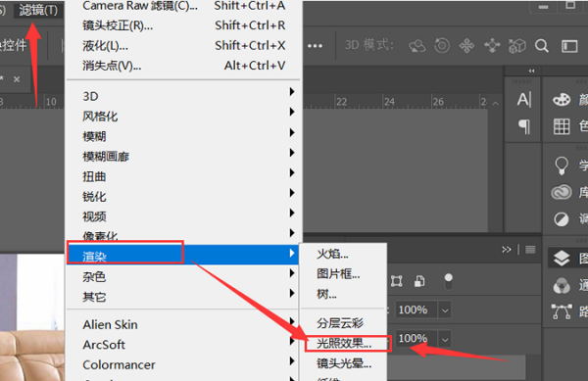Select the 3D scale mode icon
The image size is (588, 381).
(x=517, y=46)
